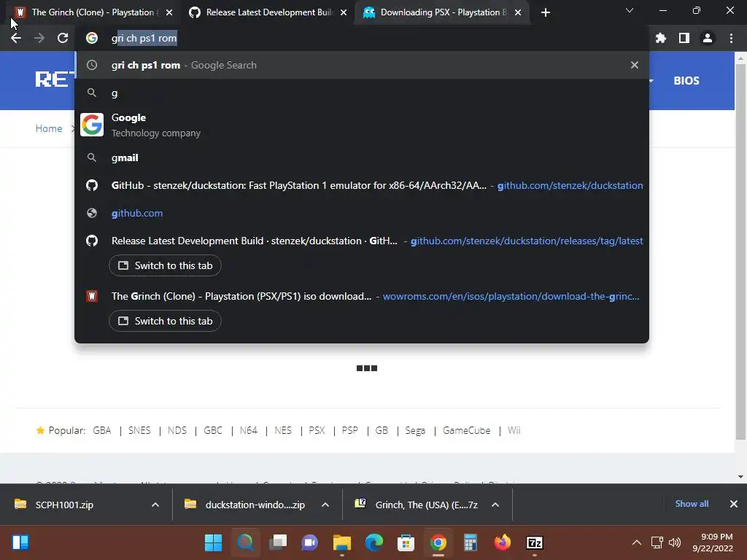Open 7-Zip from the taskbar

[535, 542]
